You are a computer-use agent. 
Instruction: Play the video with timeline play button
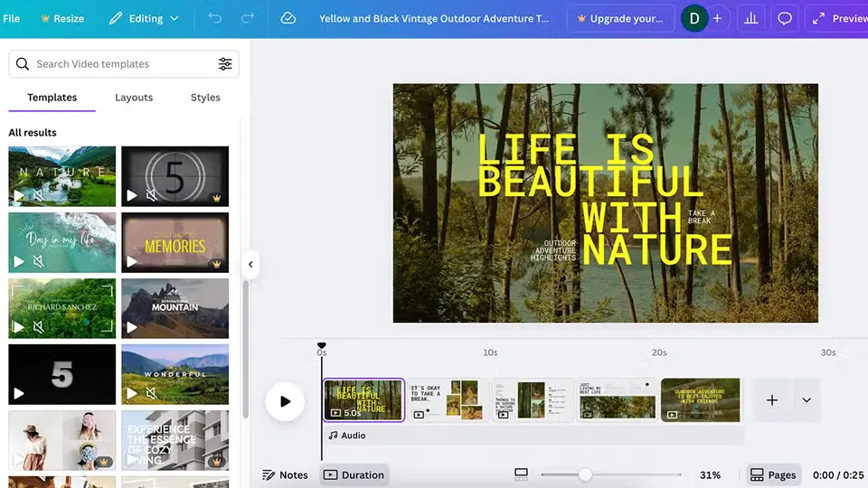coord(285,401)
